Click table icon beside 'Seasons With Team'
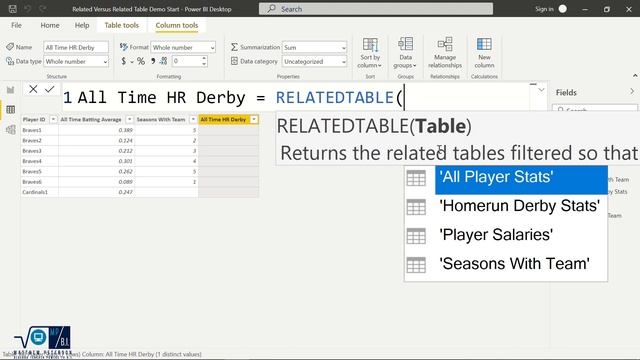Viewport: 640px width, 360px height. pyautogui.click(x=416, y=265)
